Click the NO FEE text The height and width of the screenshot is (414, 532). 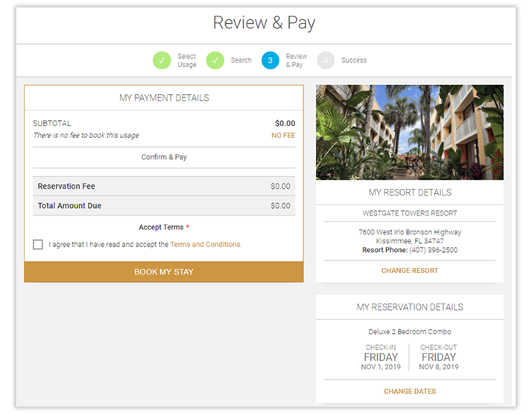click(283, 135)
